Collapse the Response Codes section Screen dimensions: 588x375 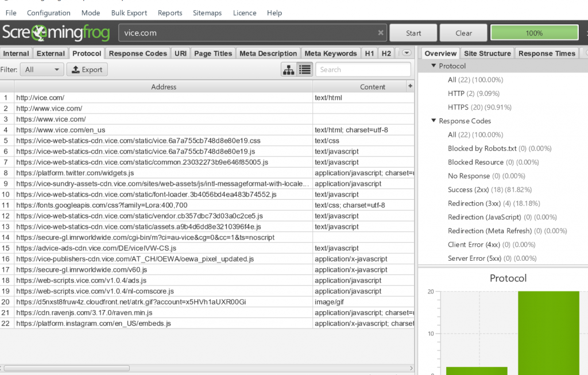434,121
